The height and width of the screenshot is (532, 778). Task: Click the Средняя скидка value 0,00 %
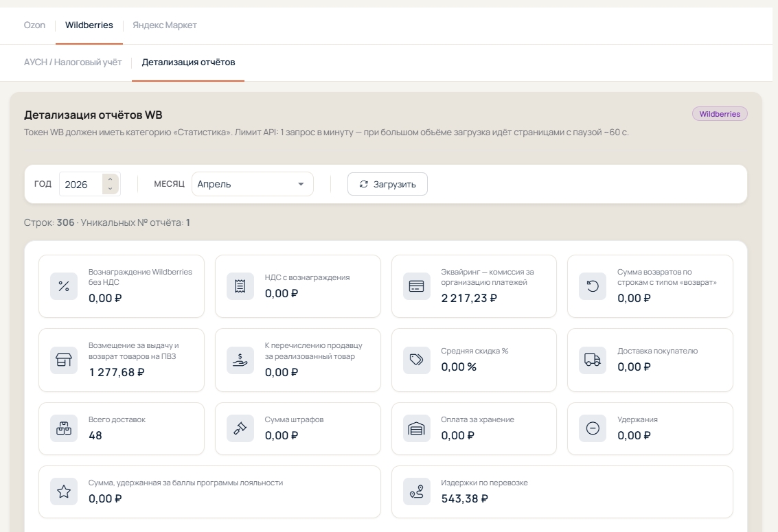pyautogui.click(x=459, y=367)
